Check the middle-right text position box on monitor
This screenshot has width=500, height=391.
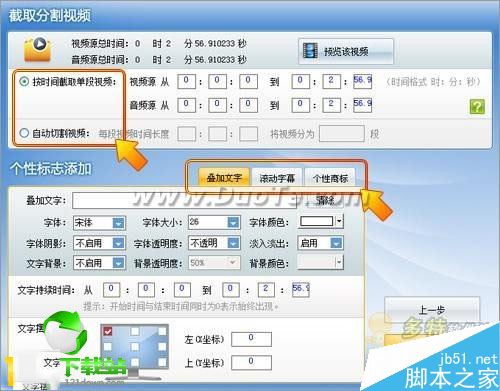pyautogui.click(x=162, y=347)
